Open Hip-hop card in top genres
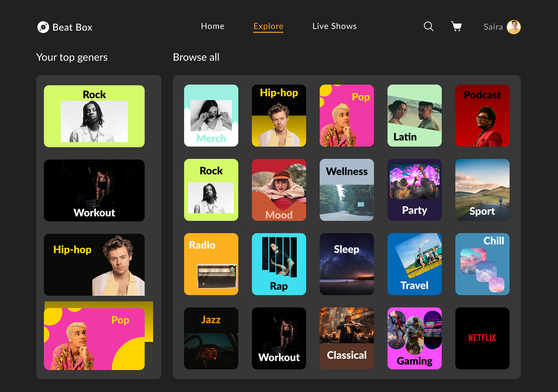 pos(94,265)
